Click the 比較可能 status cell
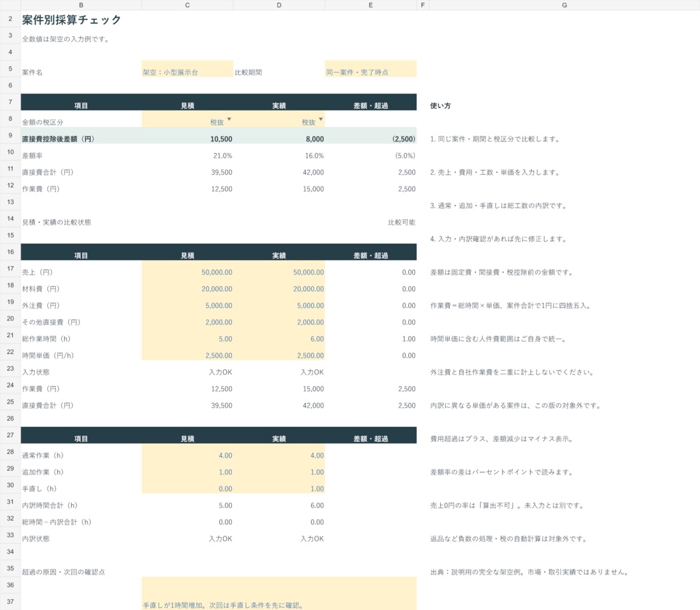This screenshot has height=610, width=700. [x=401, y=222]
